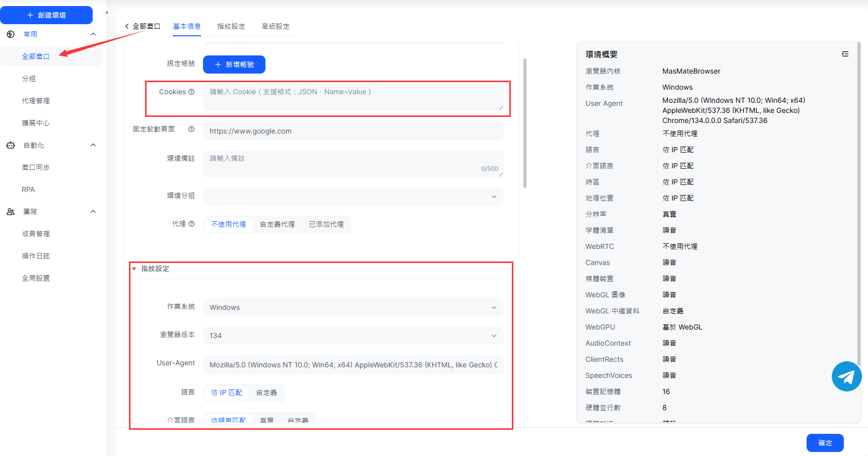Click the Telegram floating support icon
Viewport: 868px width, 456px height.
pyautogui.click(x=846, y=376)
